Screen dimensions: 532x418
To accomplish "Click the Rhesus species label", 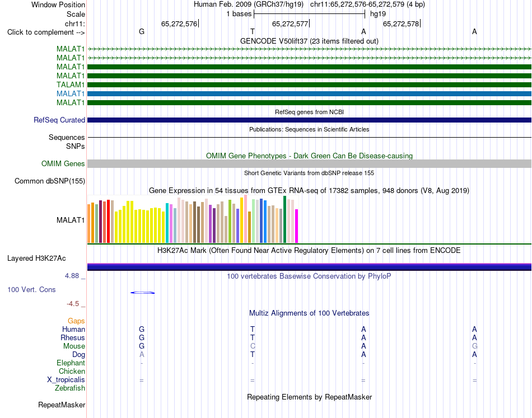I will click(x=73, y=337).
